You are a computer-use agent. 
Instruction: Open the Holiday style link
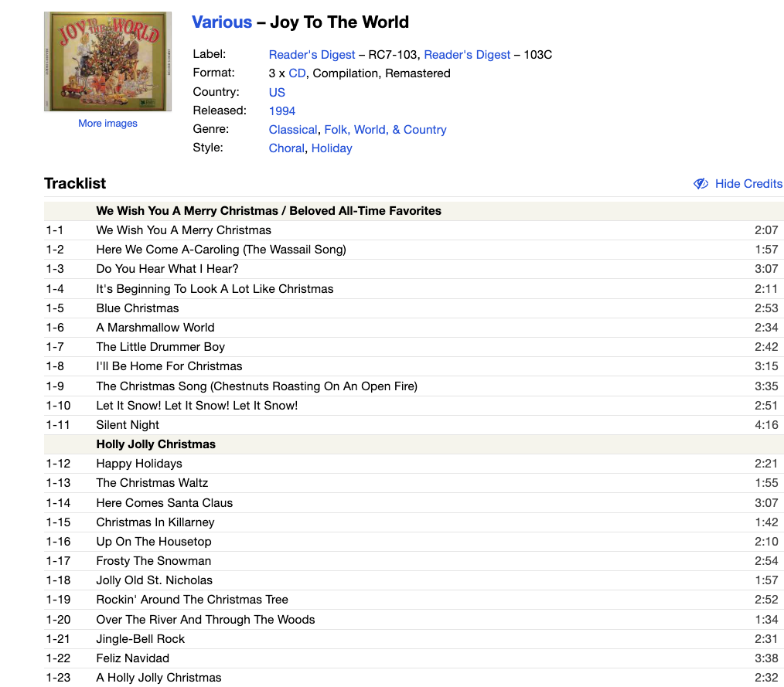pyautogui.click(x=332, y=148)
